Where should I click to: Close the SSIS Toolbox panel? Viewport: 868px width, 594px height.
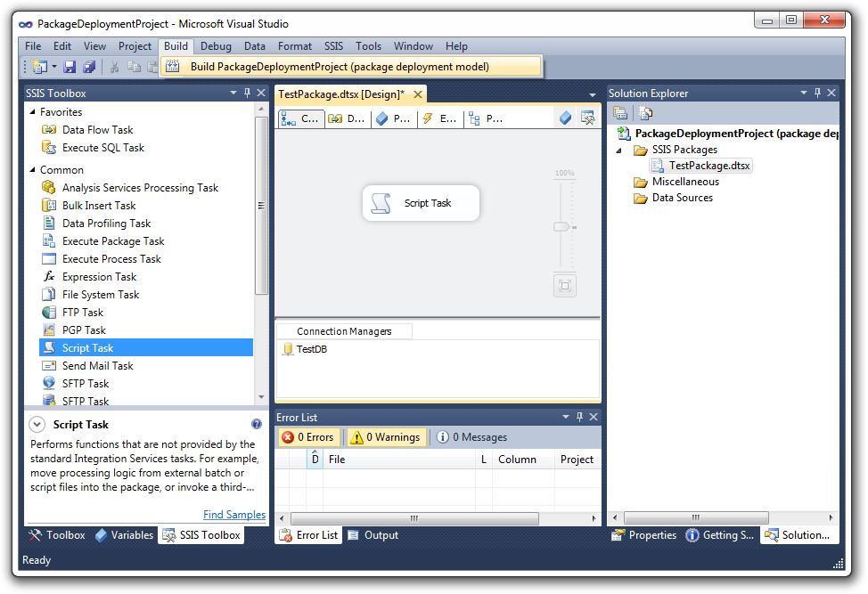pos(261,93)
